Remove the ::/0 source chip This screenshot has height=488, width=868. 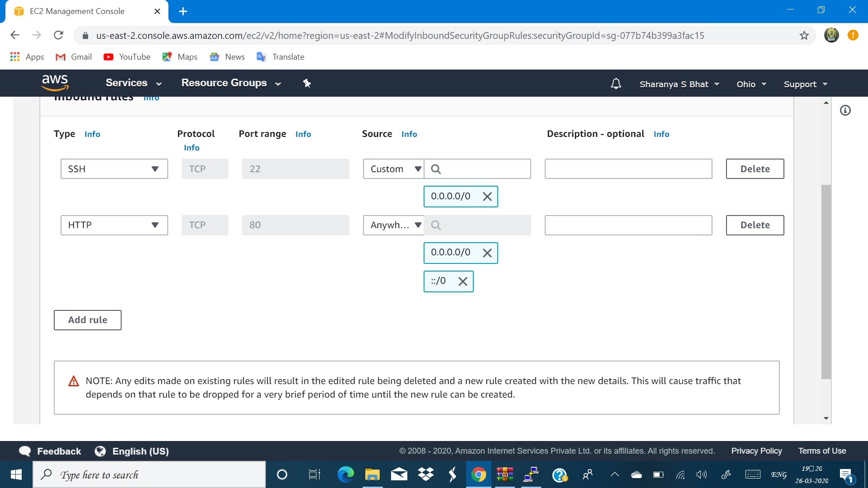[462, 282]
